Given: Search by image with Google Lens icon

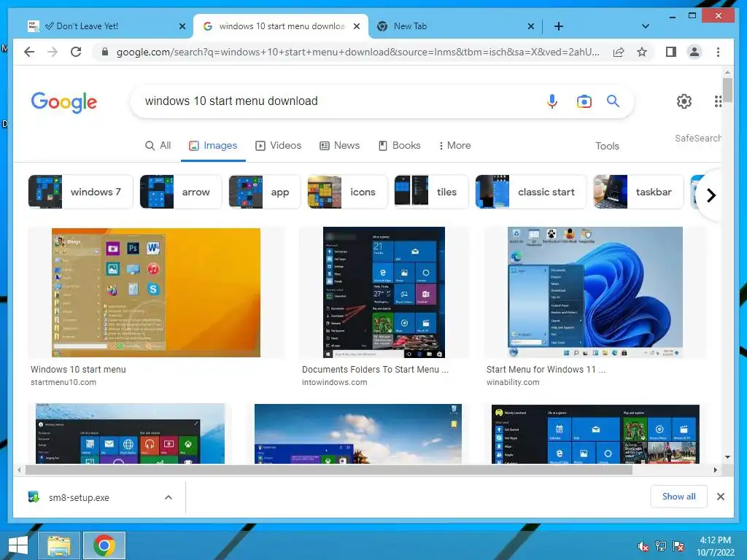Looking at the screenshot, I should (x=584, y=101).
